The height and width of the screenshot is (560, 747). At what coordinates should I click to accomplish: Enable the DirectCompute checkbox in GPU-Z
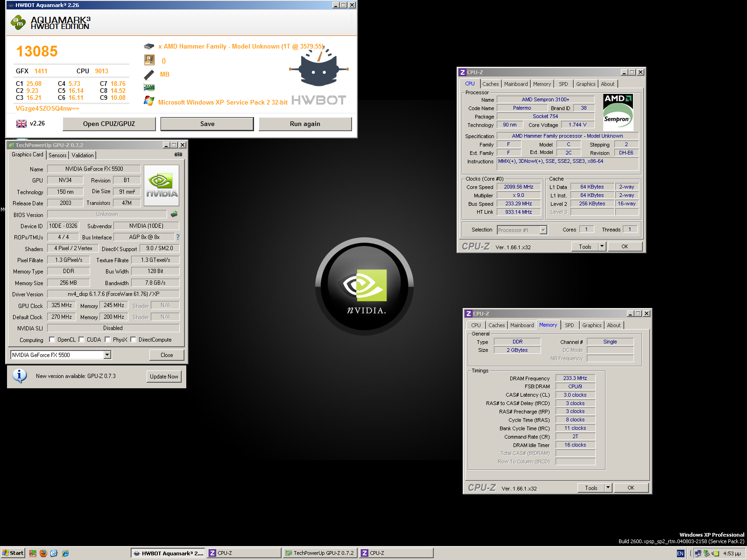[133, 340]
